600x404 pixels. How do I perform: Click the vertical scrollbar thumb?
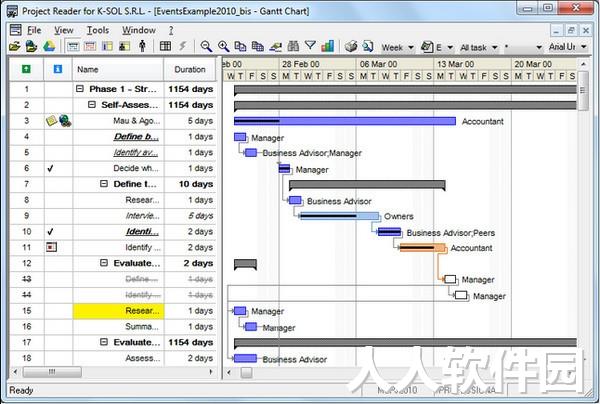point(583,91)
